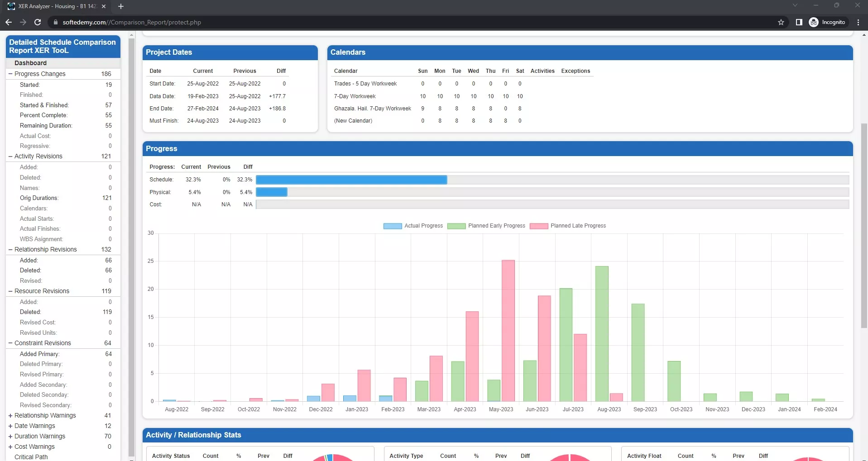Toggle Actual Progress legend series
Viewport: 868px width, 461px height.
pos(413,226)
